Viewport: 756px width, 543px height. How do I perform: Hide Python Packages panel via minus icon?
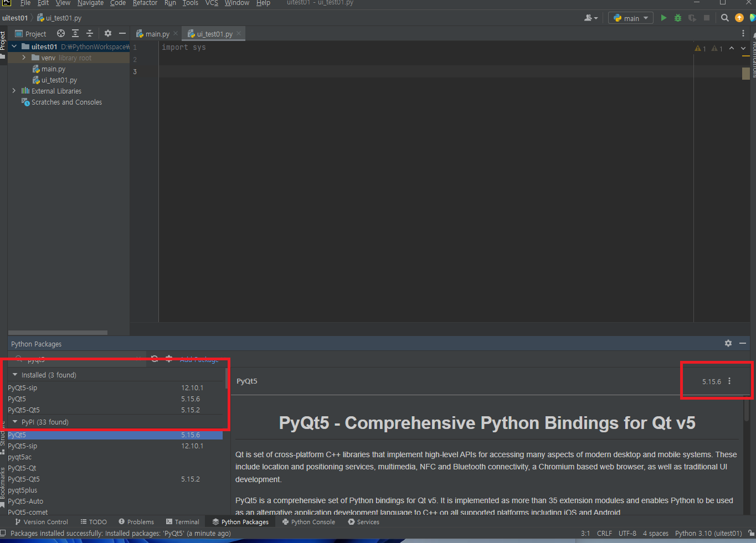(x=743, y=343)
